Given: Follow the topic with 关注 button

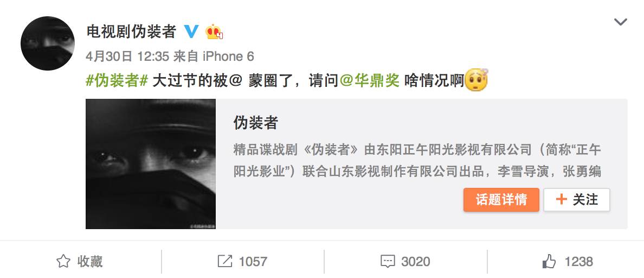Looking at the screenshot, I should [577, 200].
